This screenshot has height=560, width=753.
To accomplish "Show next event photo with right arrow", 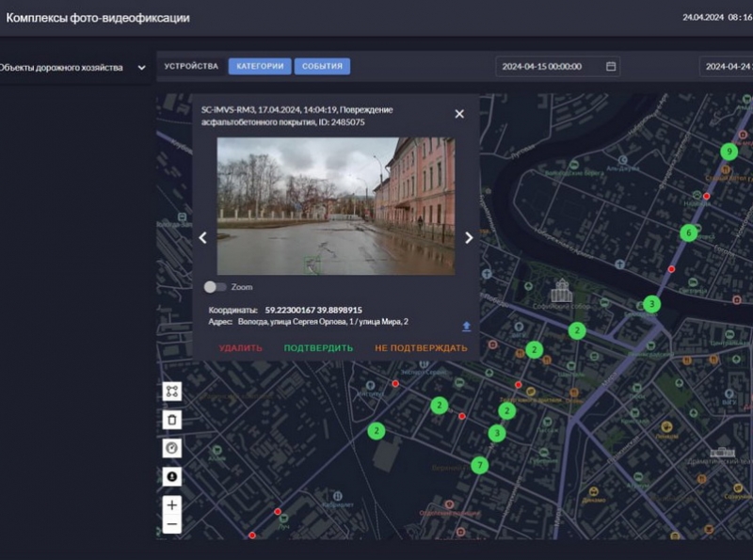I will [469, 238].
